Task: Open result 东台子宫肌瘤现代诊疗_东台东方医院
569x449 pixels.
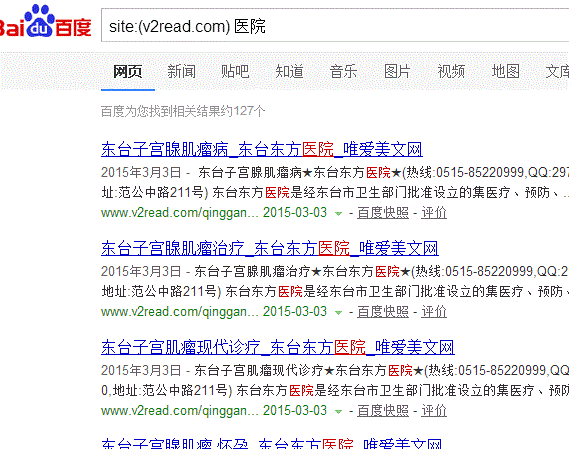Action: [278, 347]
